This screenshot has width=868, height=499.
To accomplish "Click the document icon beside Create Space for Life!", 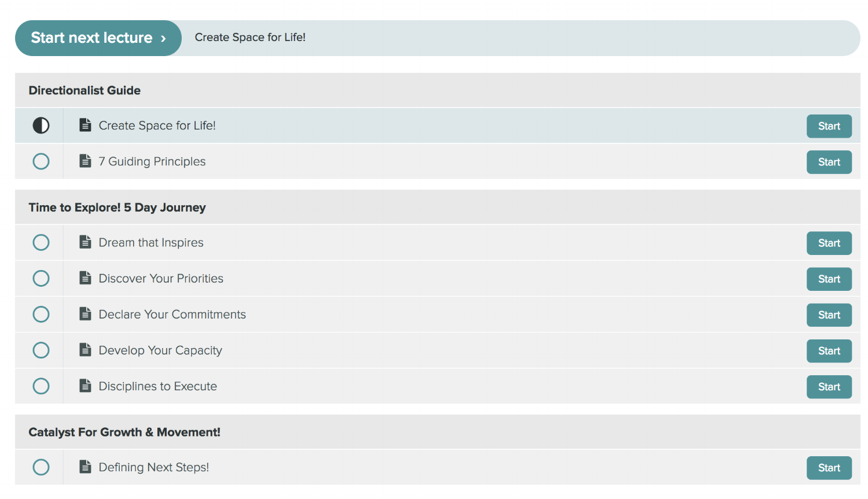I will (85, 125).
